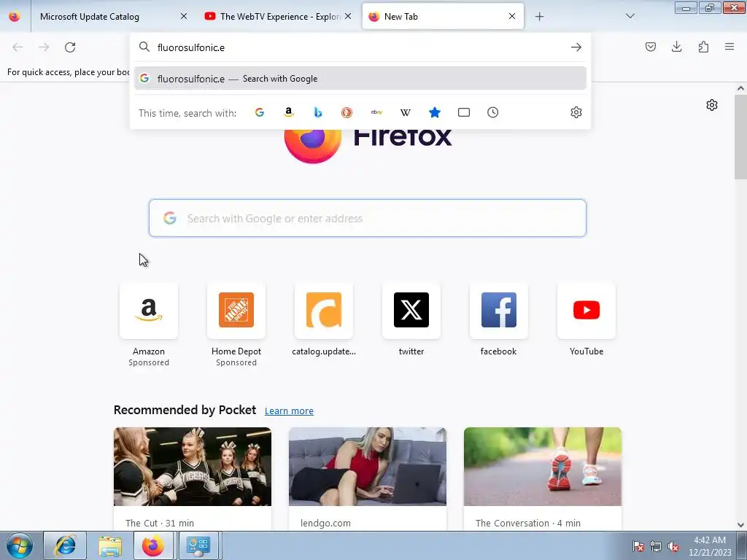Click the page vertical scrollbar thumb

click(x=740, y=137)
